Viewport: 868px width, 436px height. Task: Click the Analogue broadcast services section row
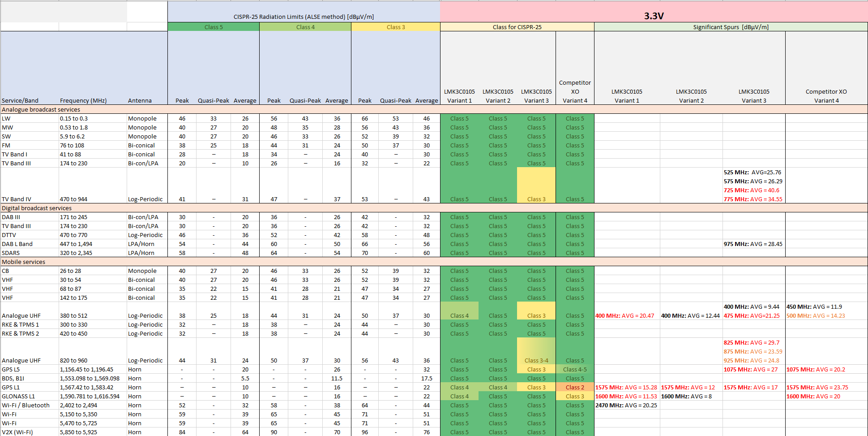[41, 109]
